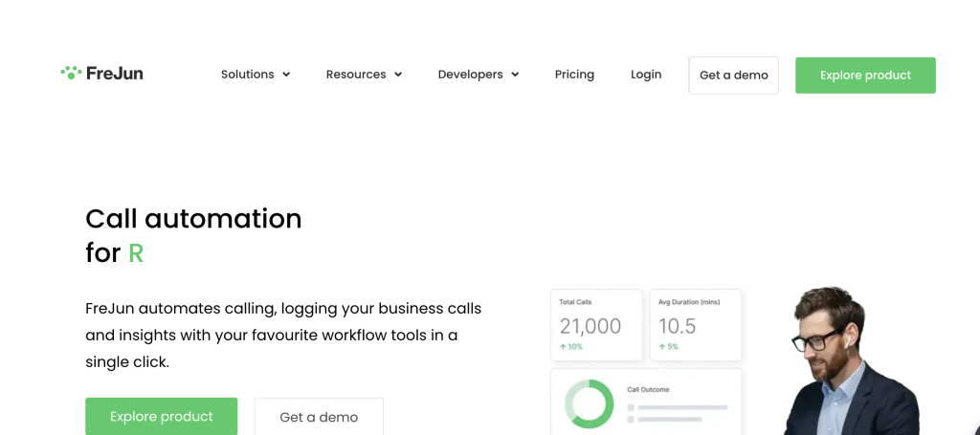
Task: Click 'FreJun automates calling' paragraph text
Action: point(283,336)
